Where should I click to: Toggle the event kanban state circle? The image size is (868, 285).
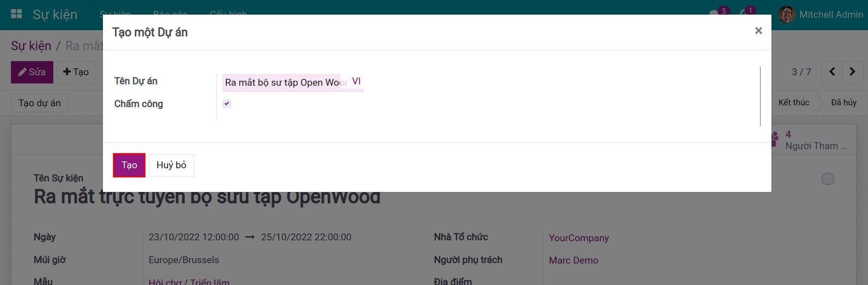[827, 179]
